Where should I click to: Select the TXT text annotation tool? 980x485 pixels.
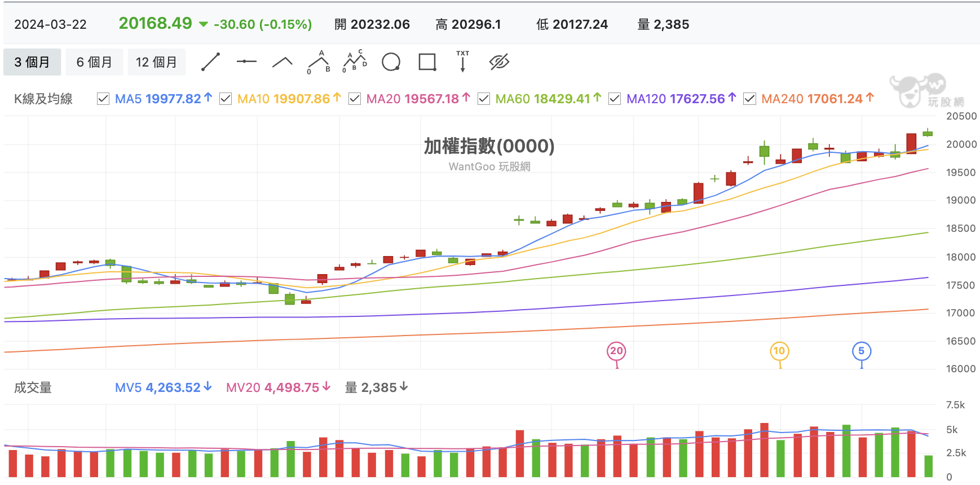(463, 61)
